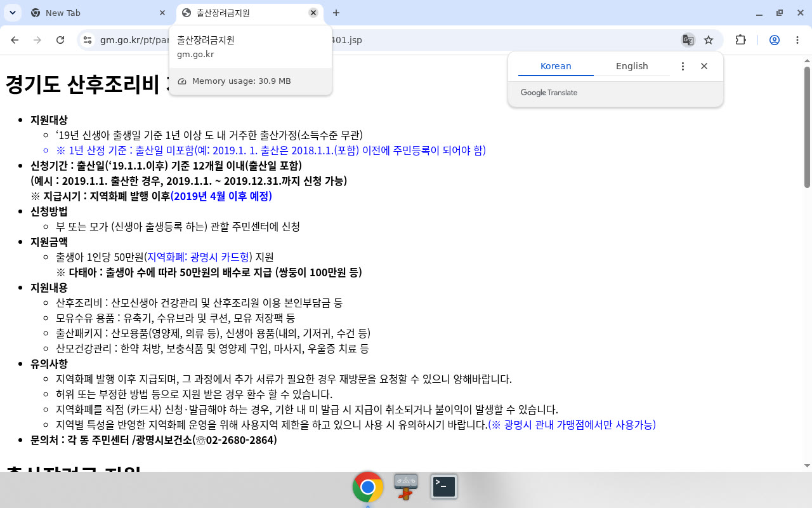Click blue note ※ 광명시 관내 가맹점에서만 사용가능
Viewport: 812px width, 508px height.
tap(572, 425)
